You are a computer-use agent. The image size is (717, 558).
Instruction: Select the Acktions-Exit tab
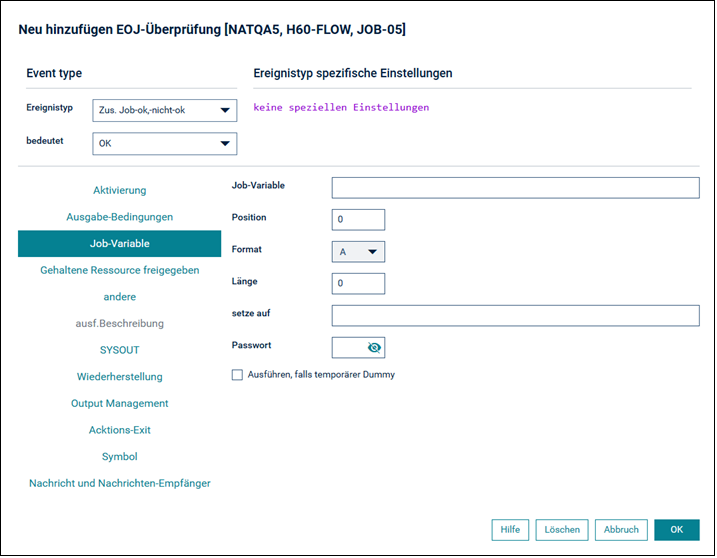pyautogui.click(x=120, y=430)
